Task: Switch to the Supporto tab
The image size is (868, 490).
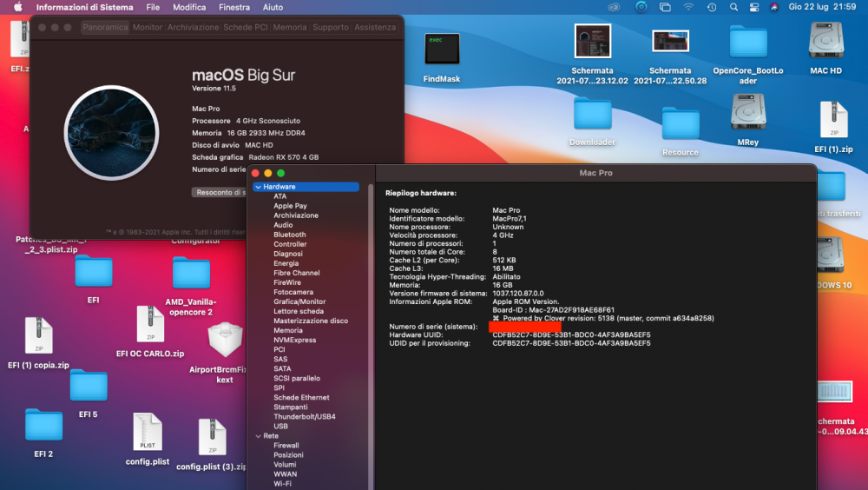Action: pos(331,27)
